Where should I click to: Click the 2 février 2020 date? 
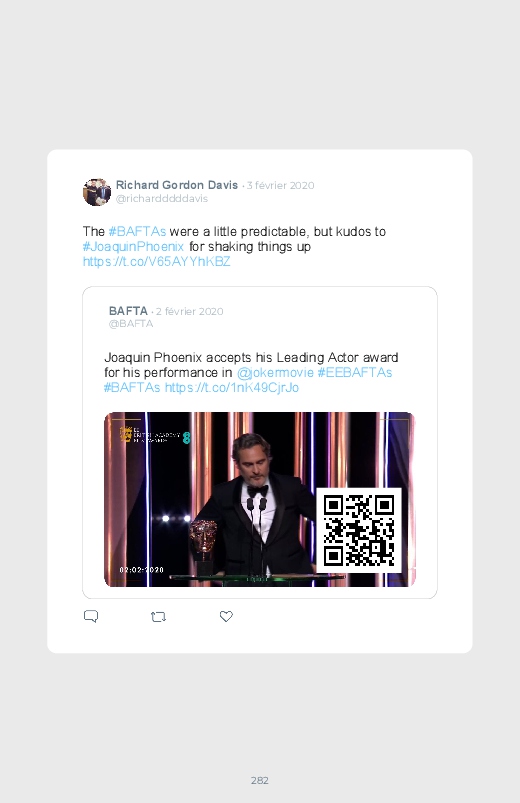coord(190,311)
